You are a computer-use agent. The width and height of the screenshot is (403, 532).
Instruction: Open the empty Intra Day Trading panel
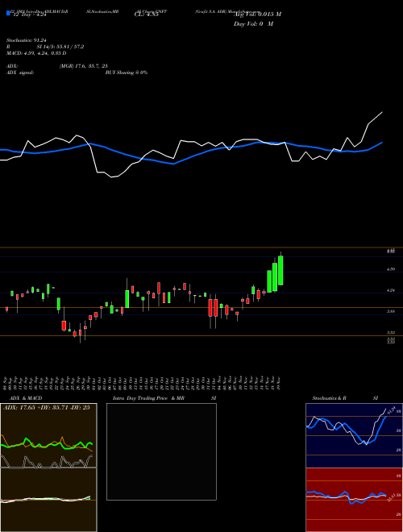(x=161, y=451)
